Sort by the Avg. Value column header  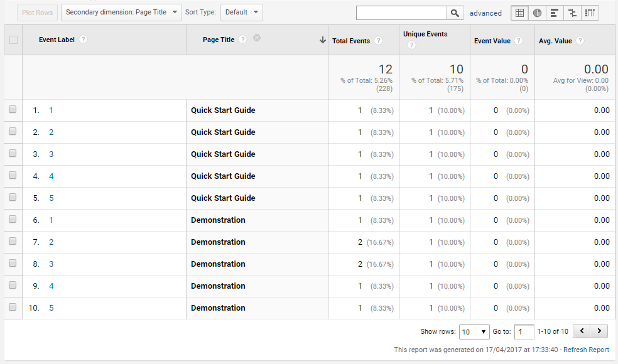555,41
